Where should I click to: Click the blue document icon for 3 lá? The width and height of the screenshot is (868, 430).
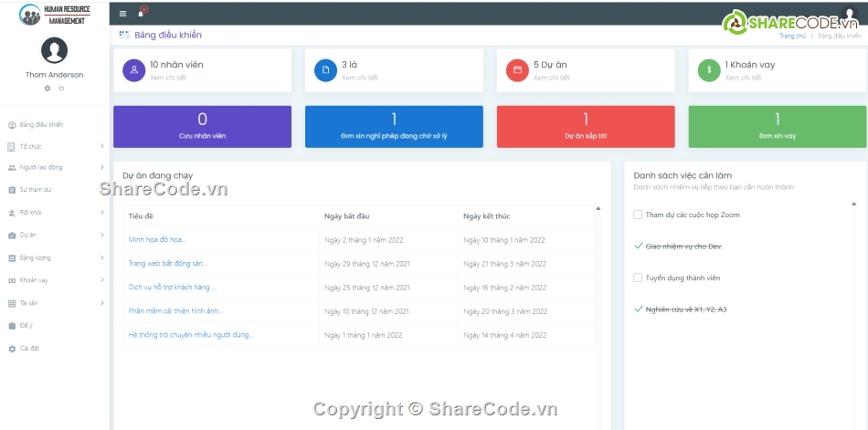click(325, 70)
